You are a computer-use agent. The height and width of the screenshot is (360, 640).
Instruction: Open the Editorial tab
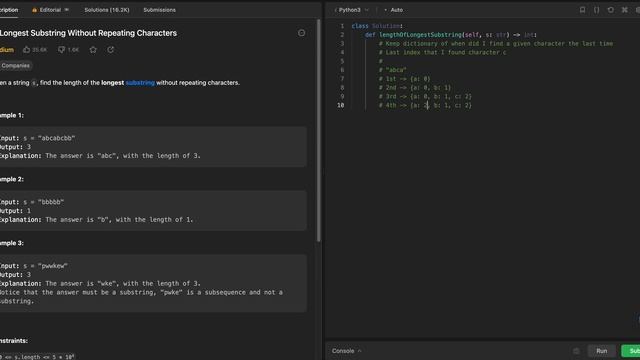coord(50,10)
